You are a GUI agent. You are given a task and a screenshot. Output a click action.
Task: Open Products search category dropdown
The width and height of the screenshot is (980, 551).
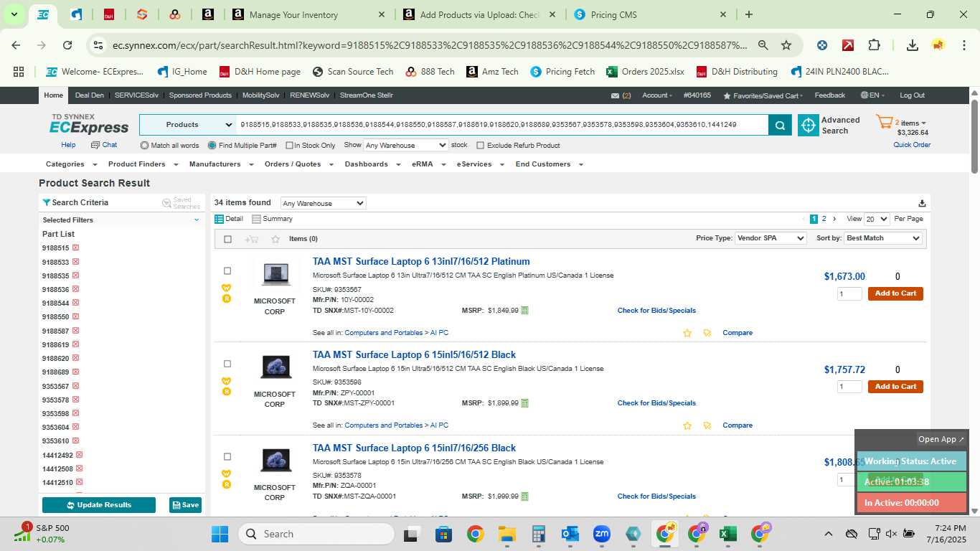(x=188, y=125)
